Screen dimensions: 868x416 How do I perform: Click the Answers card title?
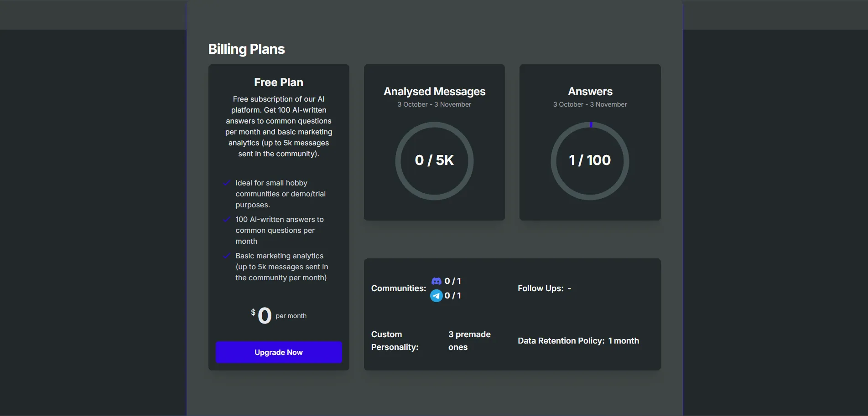pos(590,92)
